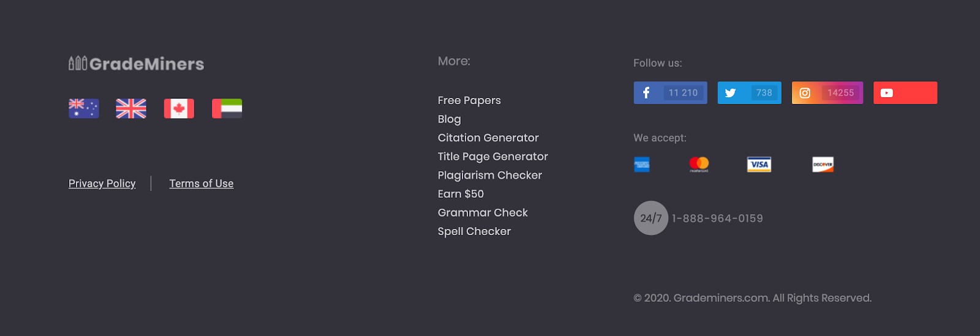Select the United Kingdom flag icon
Viewport: 980px width, 336px height.
pyautogui.click(x=131, y=108)
